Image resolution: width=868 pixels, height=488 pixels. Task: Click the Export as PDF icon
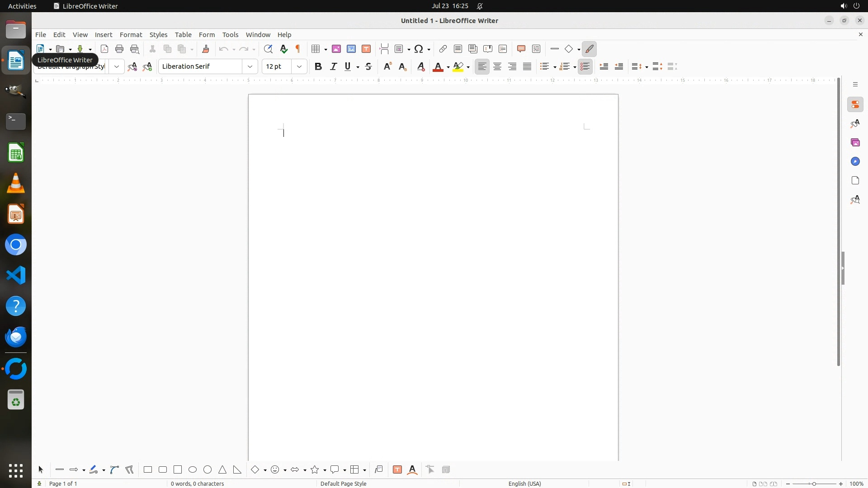tap(104, 49)
